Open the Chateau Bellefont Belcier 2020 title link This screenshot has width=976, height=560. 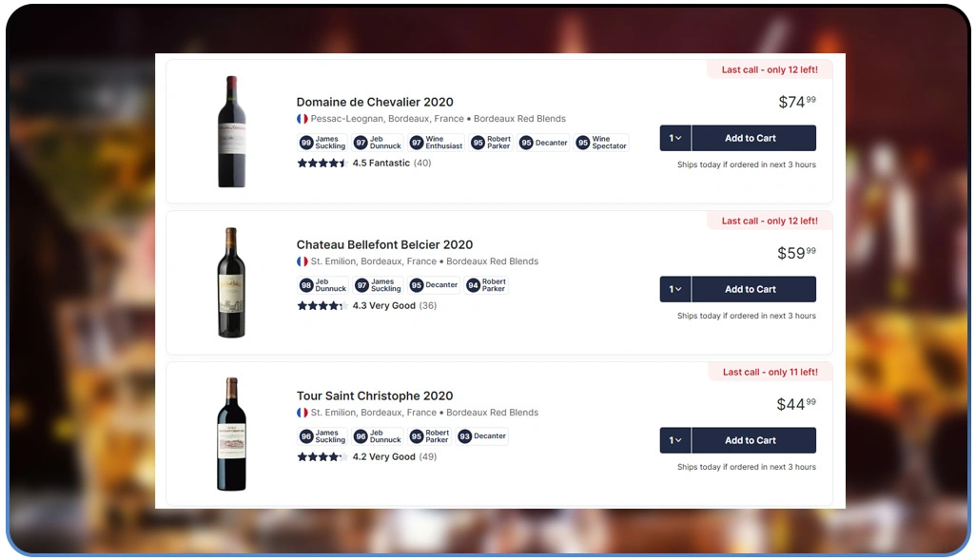click(x=384, y=244)
